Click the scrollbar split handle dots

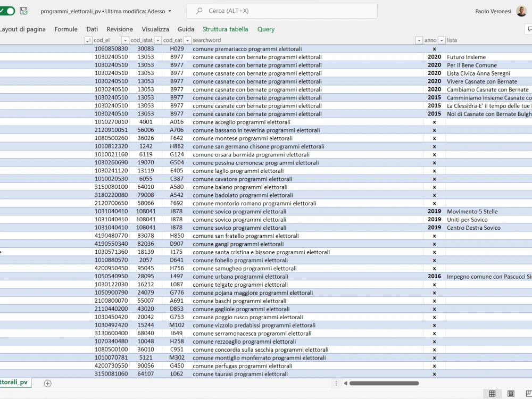[x=336, y=384]
